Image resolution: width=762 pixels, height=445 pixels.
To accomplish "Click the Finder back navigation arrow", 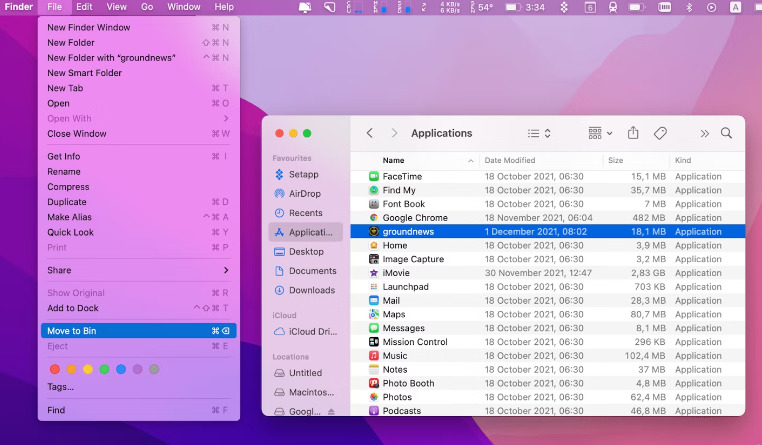I will point(370,133).
